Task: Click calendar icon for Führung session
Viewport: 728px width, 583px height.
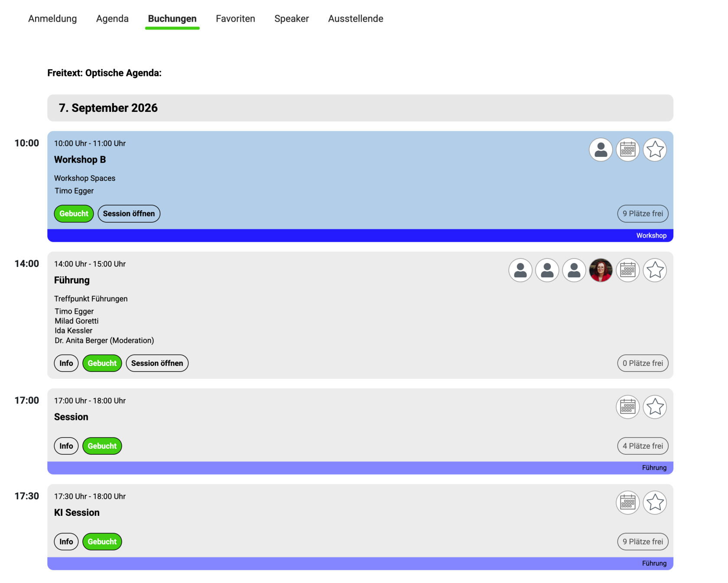Action: 627,270
